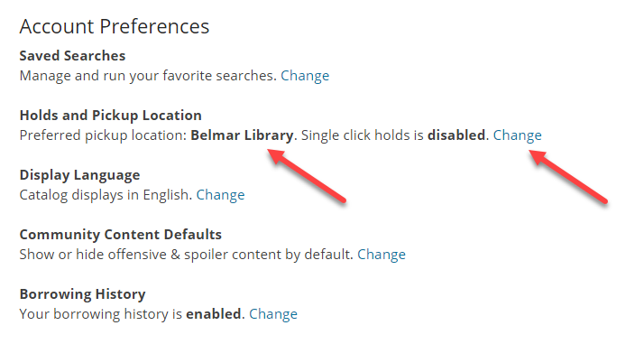
Task: Select the Borrowing History heading
Action: (83, 294)
